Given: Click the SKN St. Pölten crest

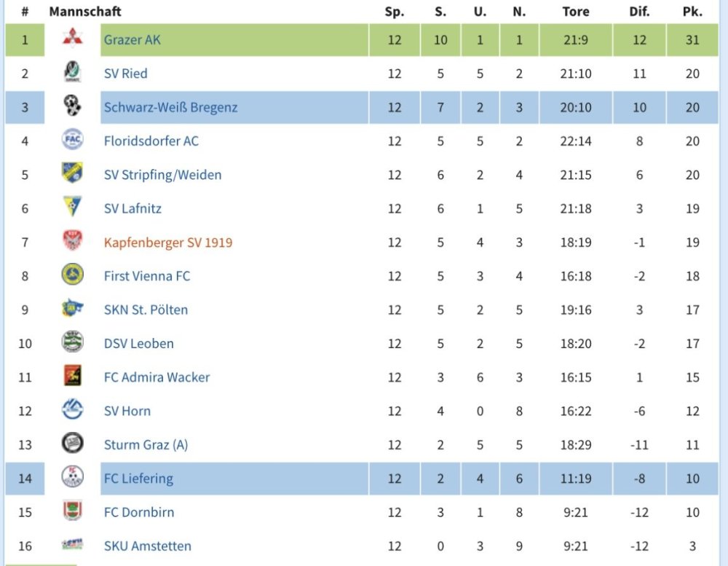Looking at the screenshot, I should point(72,309).
